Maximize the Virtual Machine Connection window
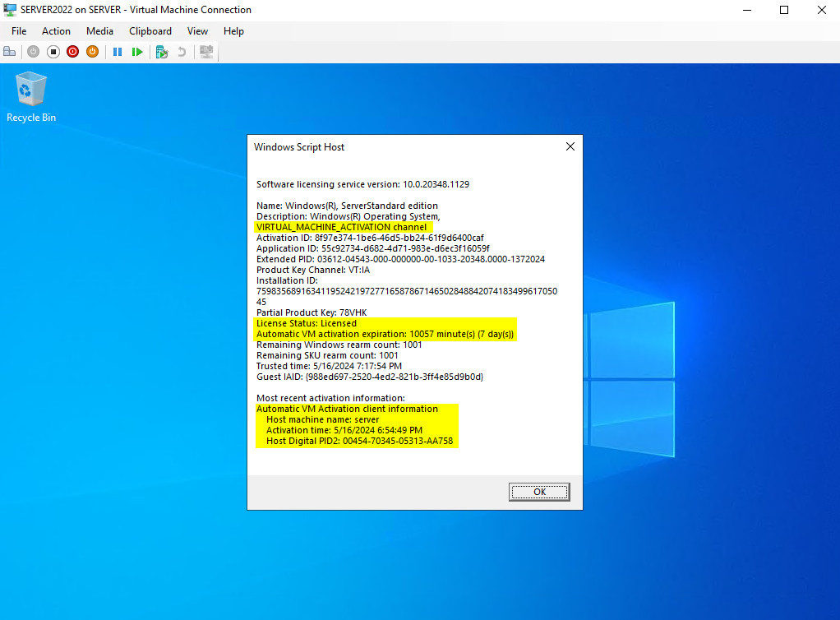840x620 pixels. click(x=784, y=10)
